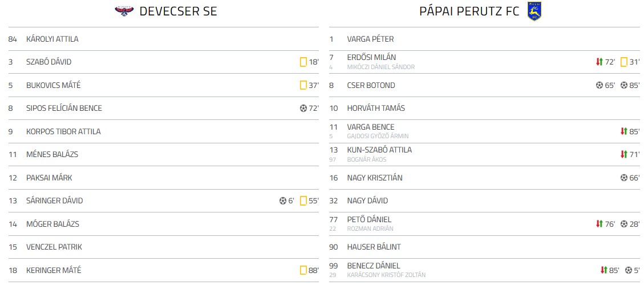Open Károlyi Attila's player page
This screenshot has height=289, width=644.
tap(52, 39)
